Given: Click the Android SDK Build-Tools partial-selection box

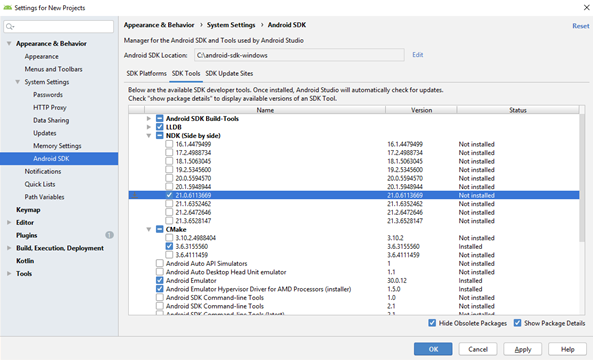Looking at the screenshot, I should [160, 118].
